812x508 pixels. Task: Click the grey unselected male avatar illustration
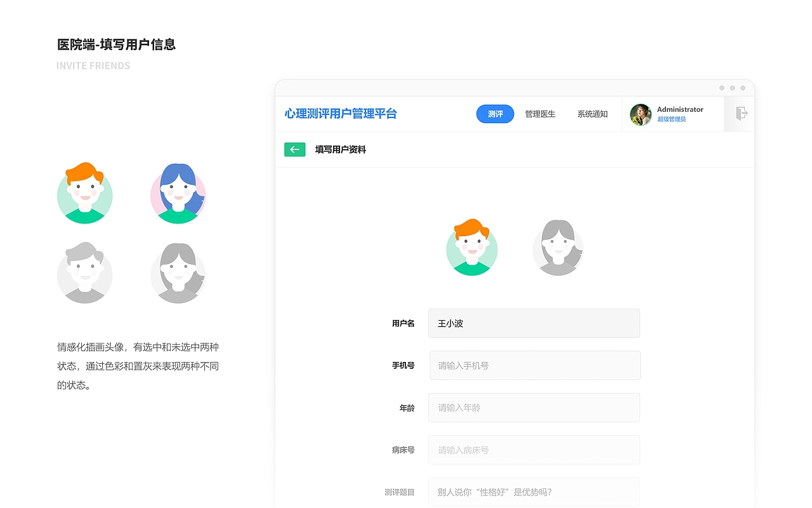[x=84, y=273]
